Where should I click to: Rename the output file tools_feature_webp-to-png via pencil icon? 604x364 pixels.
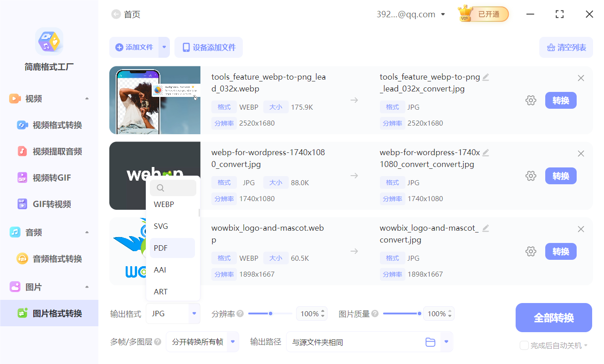coord(486,77)
